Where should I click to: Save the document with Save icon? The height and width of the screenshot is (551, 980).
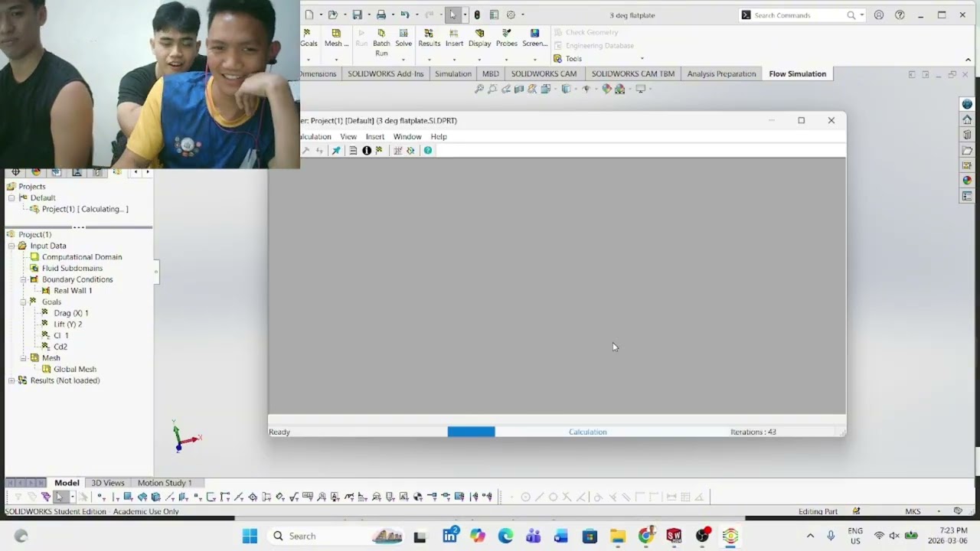357,15
